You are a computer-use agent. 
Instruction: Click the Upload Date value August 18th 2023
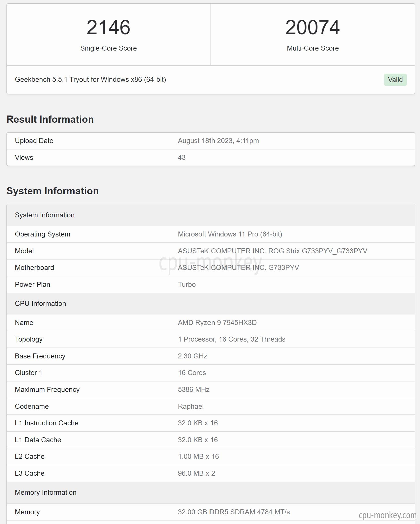click(x=218, y=141)
